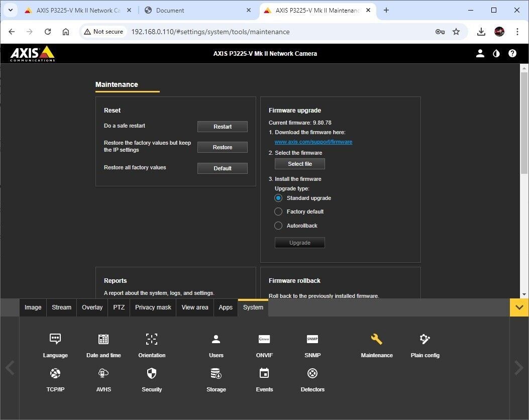This screenshot has width=529, height=420.
Task: Click the Not secure site info badge
Action: point(103,32)
